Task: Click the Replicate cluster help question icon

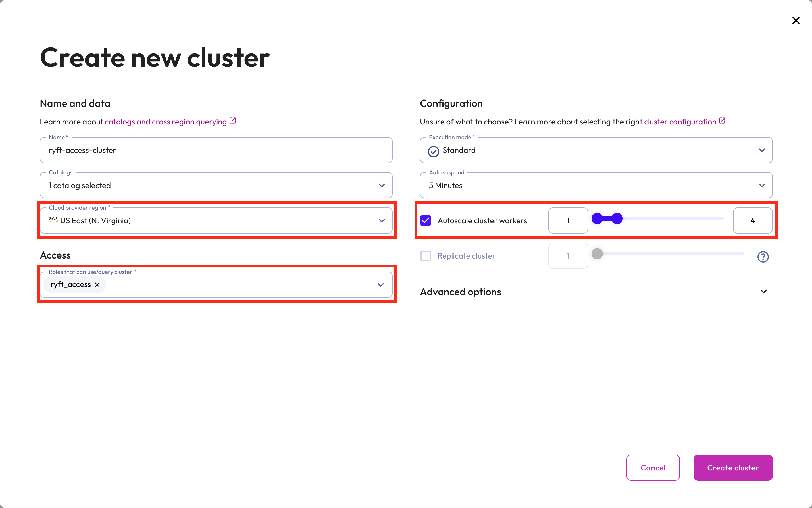Action: [763, 257]
